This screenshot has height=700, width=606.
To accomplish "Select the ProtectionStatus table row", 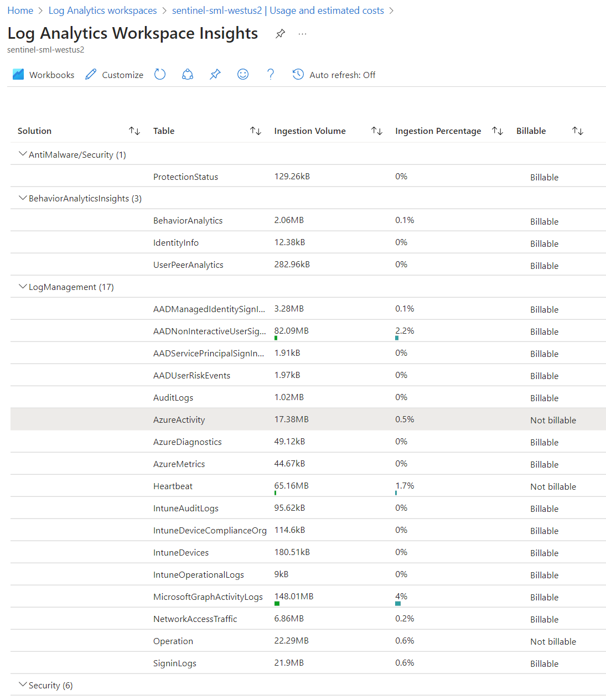I will (308, 176).
